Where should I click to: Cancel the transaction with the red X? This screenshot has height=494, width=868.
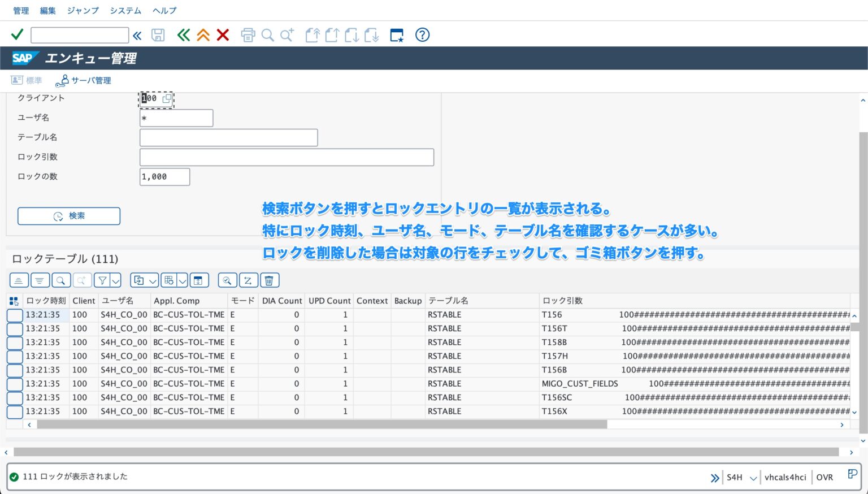click(223, 34)
